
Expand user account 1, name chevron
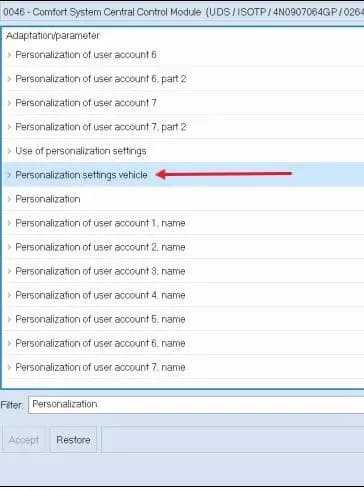9,223
